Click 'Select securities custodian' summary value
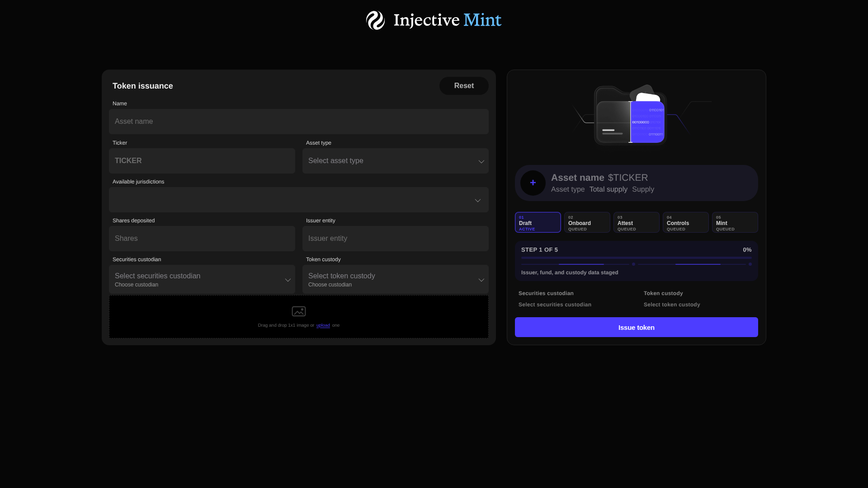The width and height of the screenshot is (868, 488). [x=555, y=305]
